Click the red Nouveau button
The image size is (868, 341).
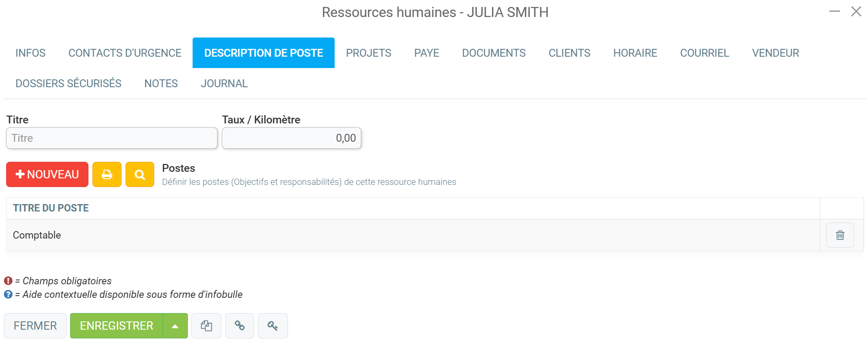(47, 174)
